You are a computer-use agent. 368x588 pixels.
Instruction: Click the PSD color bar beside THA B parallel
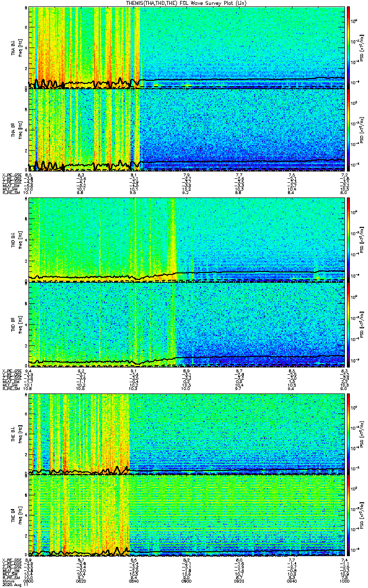point(349,129)
